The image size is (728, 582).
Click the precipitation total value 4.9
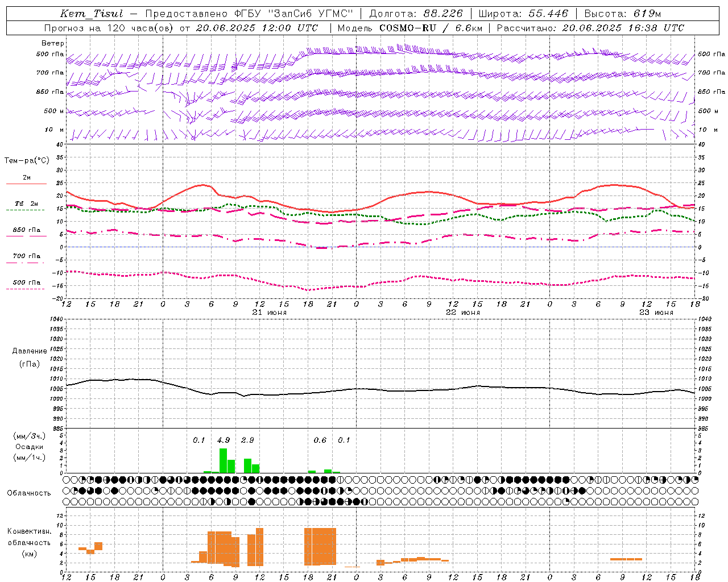coord(224,440)
